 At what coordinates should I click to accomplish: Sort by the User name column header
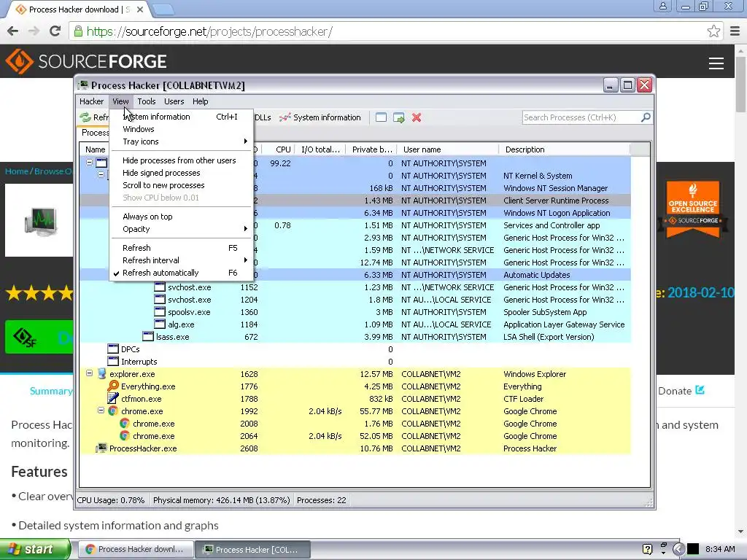[x=448, y=149]
